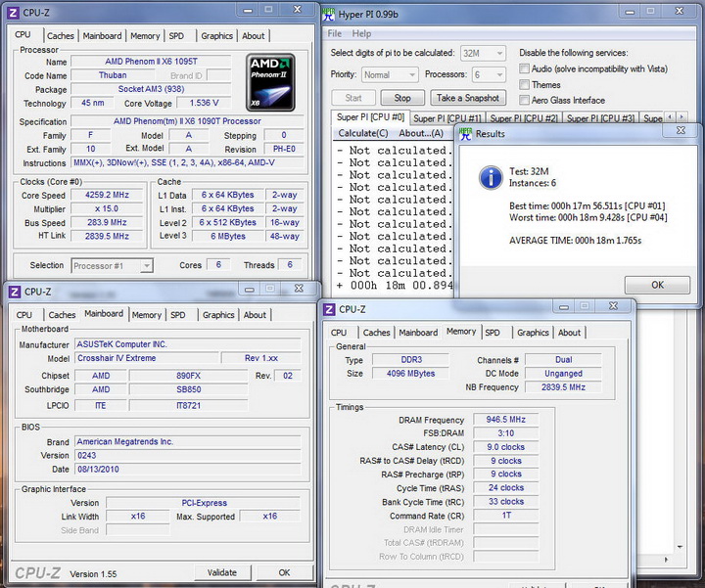
Task: Click the Hyper PI horizontal scrollbar right arrow
Action: (666, 560)
